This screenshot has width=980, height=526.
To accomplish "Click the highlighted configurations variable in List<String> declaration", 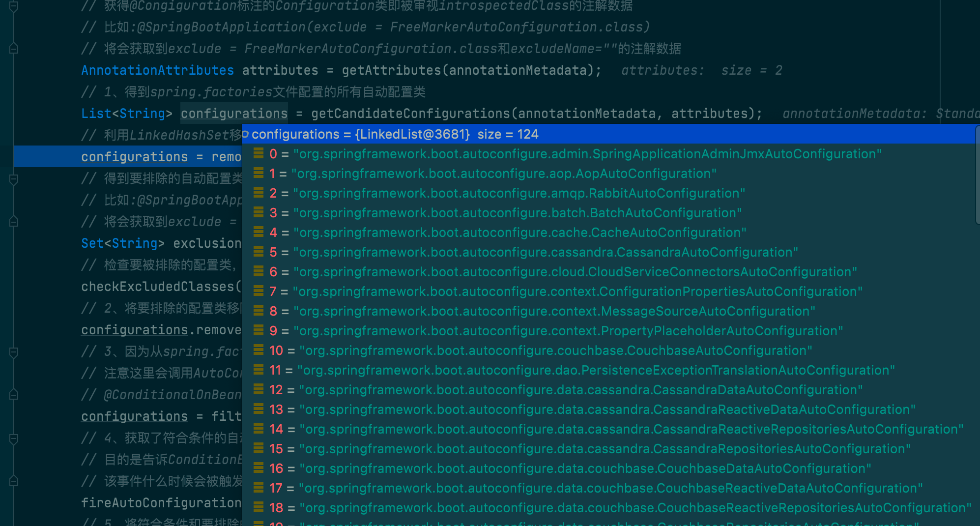I will coord(234,114).
